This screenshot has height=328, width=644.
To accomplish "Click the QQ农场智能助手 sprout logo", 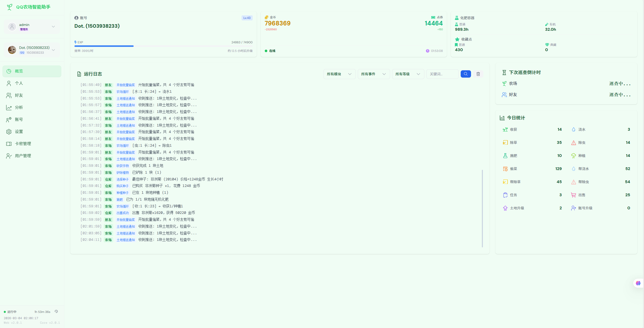I will (x=10, y=7).
